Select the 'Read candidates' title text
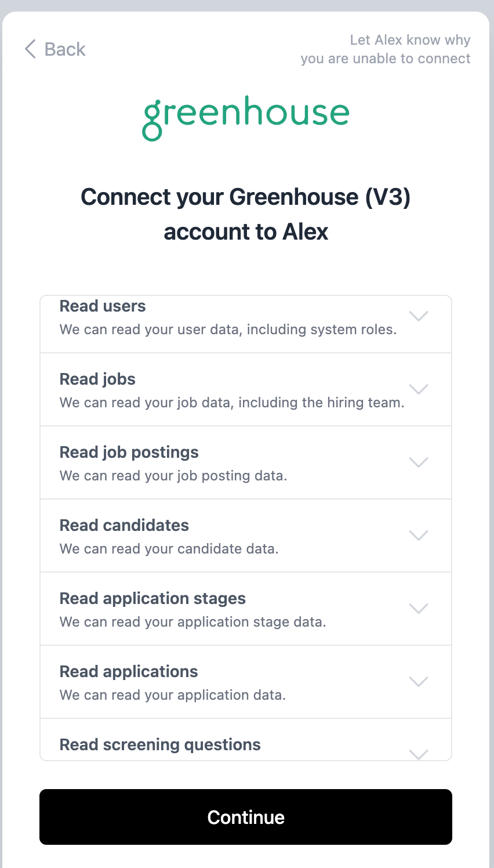This screenshot has height=868, width=494. point(124,526)
